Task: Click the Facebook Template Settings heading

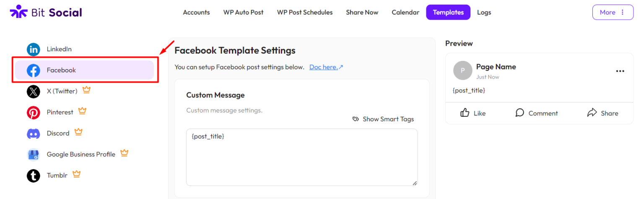Action: click(x=235, y=50)
